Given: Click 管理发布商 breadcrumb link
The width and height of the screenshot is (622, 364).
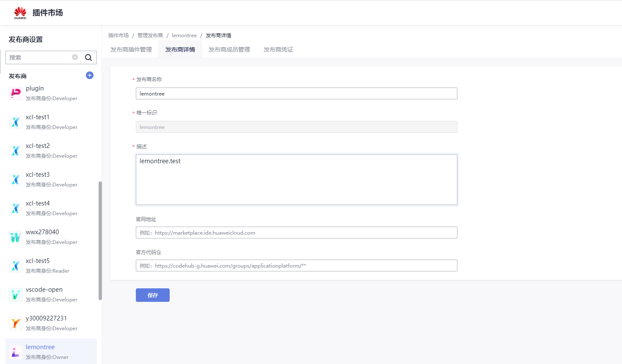Looking at the screenshot, I should point(150,36).
